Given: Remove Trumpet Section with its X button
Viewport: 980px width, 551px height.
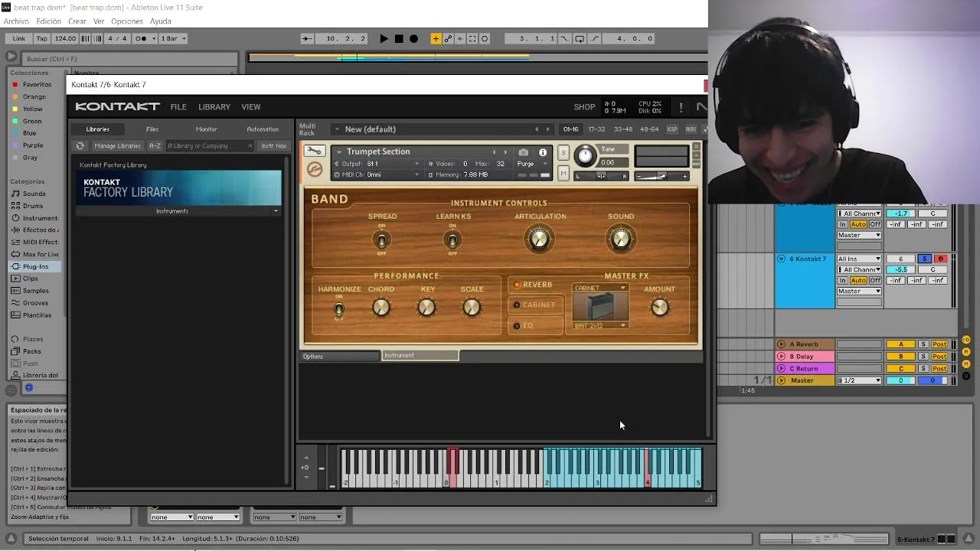Looking at the screenshot, I should 696,146.
